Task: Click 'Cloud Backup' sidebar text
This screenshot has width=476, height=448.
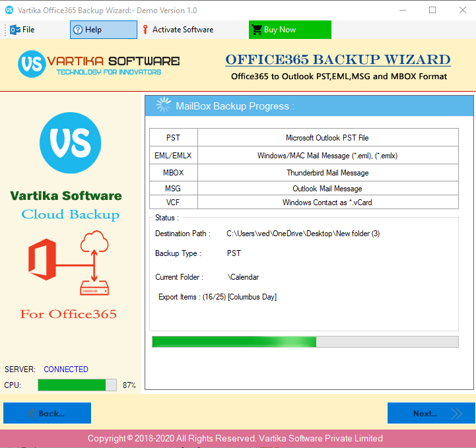Action: [x=71, y=214]
